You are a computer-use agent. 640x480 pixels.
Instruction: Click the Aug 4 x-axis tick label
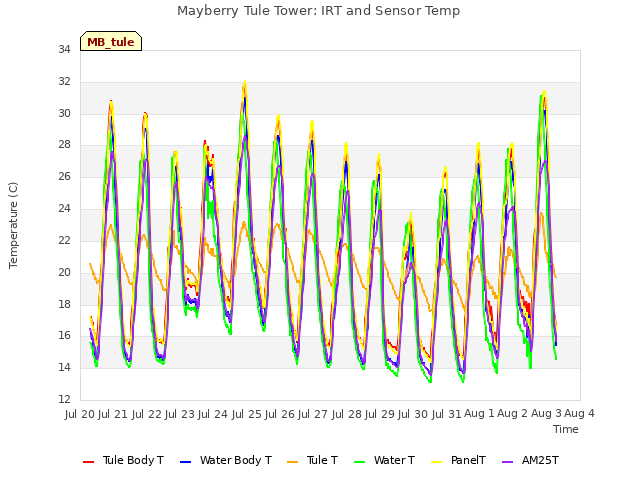click(580, 414)
